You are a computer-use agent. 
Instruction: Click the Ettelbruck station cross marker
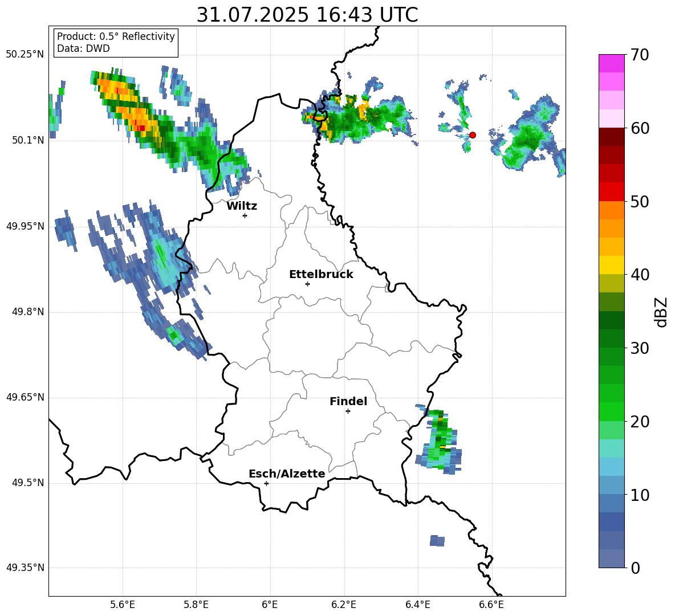(307, 284)
